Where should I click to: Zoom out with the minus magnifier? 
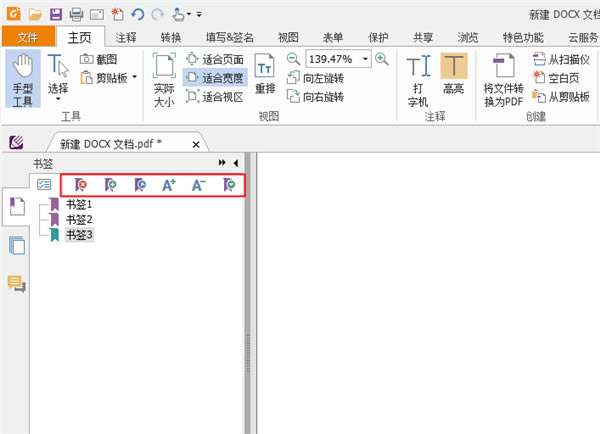pyautogui.click(x=293, y=59)
